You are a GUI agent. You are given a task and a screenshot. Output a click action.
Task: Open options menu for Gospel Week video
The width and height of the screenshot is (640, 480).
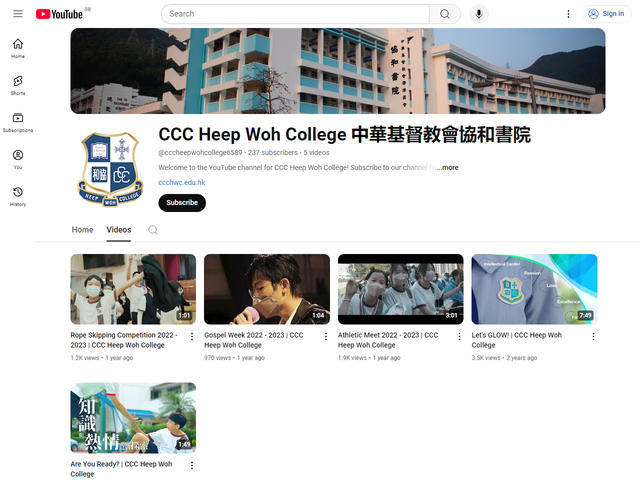(325, 337)
